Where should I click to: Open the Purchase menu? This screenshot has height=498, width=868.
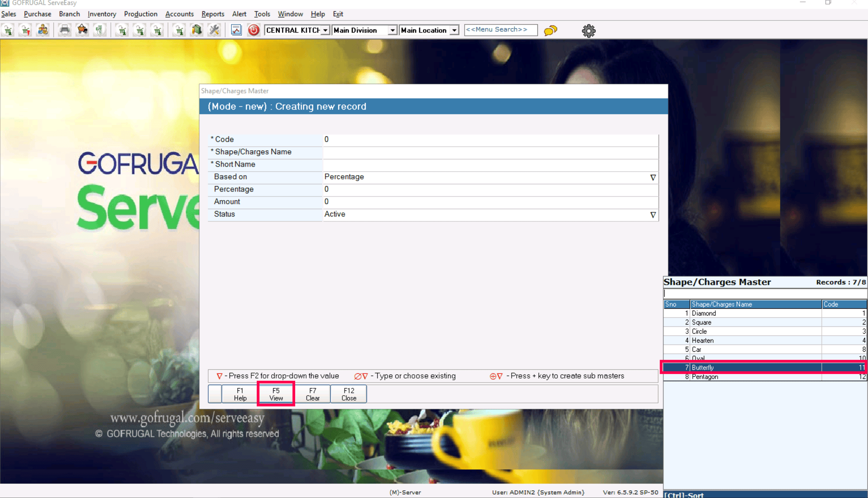38,14
